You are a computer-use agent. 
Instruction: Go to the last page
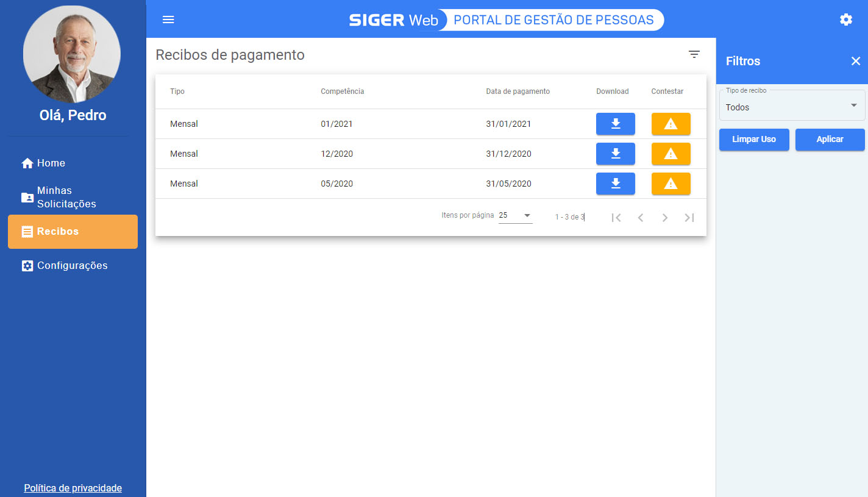pos(689,218)
